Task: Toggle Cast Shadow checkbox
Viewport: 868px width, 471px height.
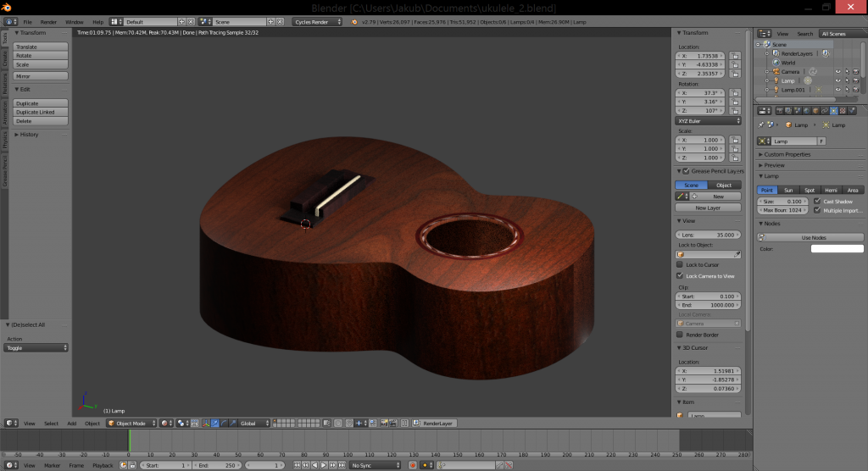Action: pos(817,201)
